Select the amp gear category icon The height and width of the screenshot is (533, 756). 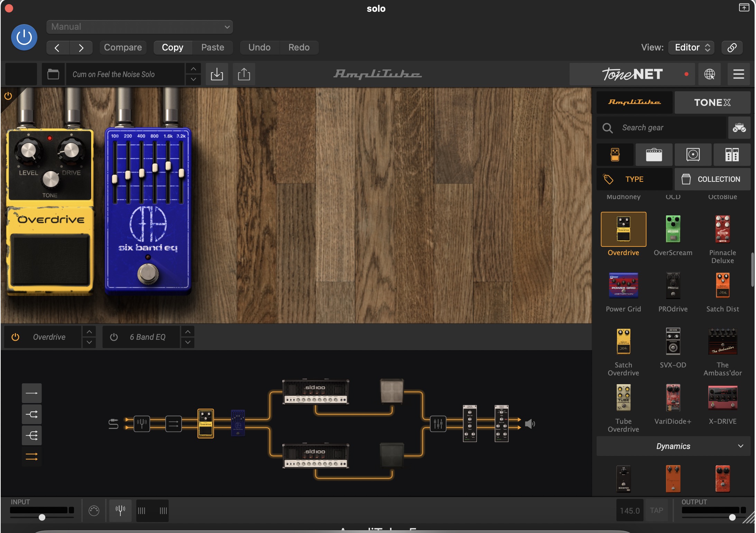[x=654, y=155]
